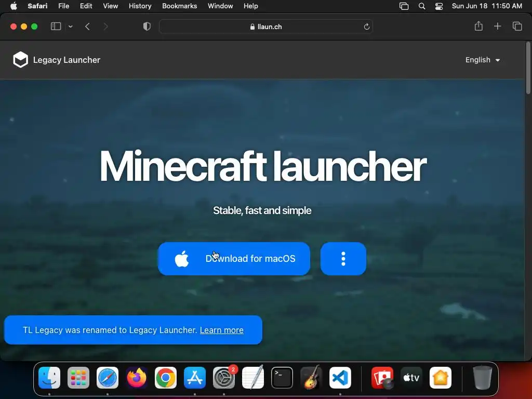The width and height of the screenshot is (532, 399).
Task: Open the Window menu
Action: (x=220, y=6)
